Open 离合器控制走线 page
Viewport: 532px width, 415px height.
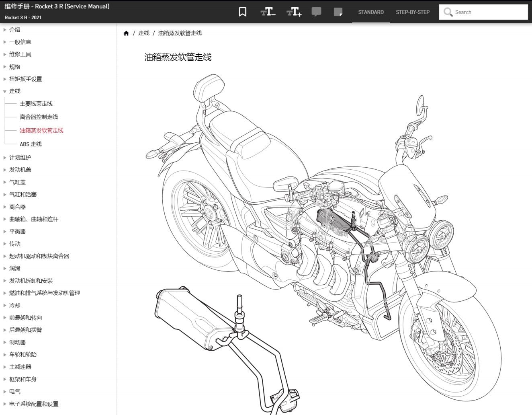(39, 117)
